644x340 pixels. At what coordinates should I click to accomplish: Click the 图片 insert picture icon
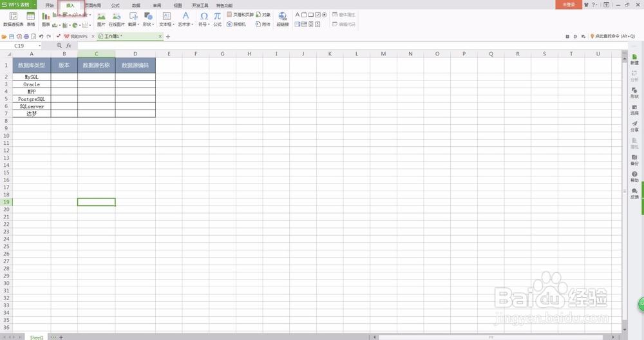101,19
